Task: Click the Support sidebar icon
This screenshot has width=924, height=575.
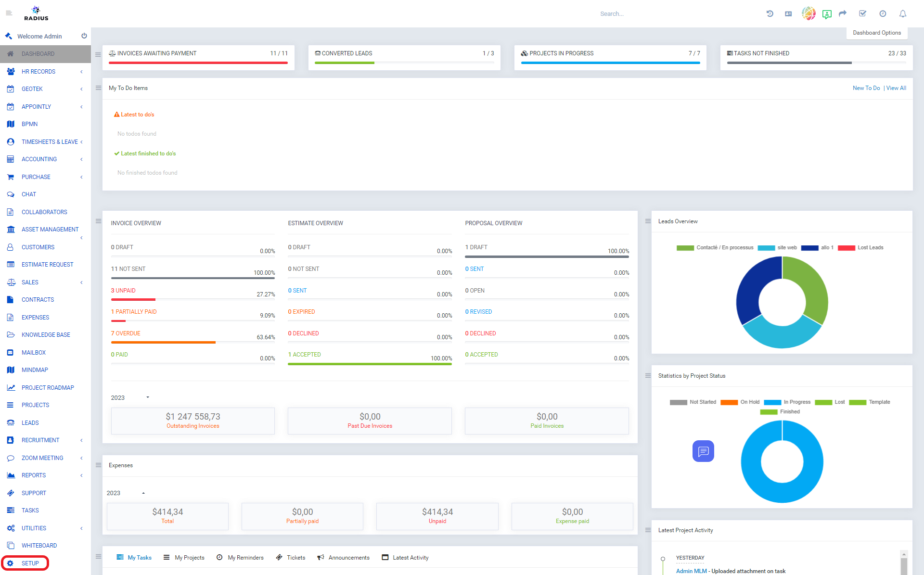Action: [x=11, y=493]
